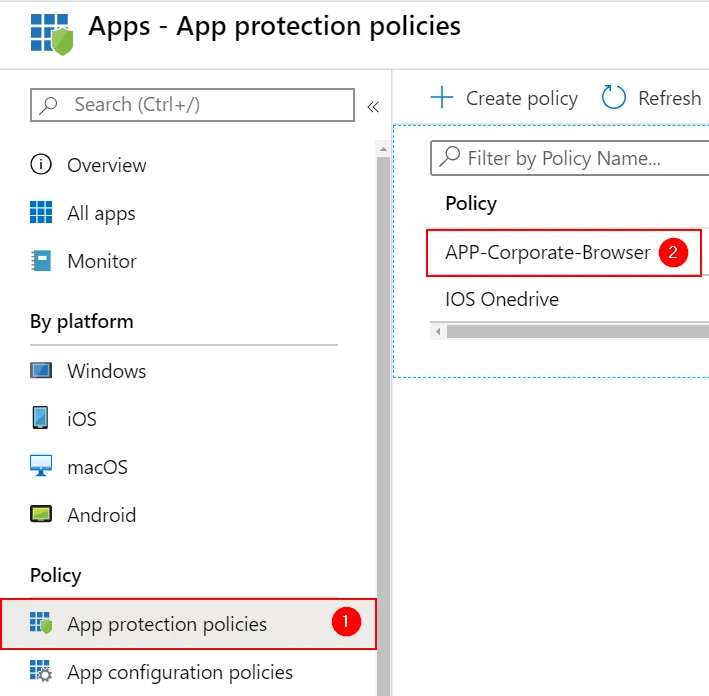This screenshot has width=709, height=696.
Task: Click the Filter by Policy Name field
Action: 570,158
